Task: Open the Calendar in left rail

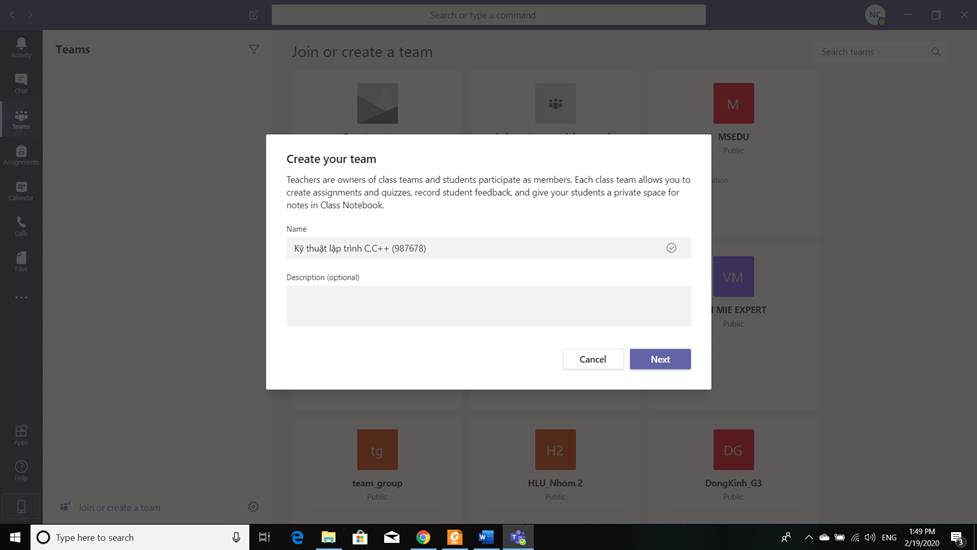Action: point(21,190)
